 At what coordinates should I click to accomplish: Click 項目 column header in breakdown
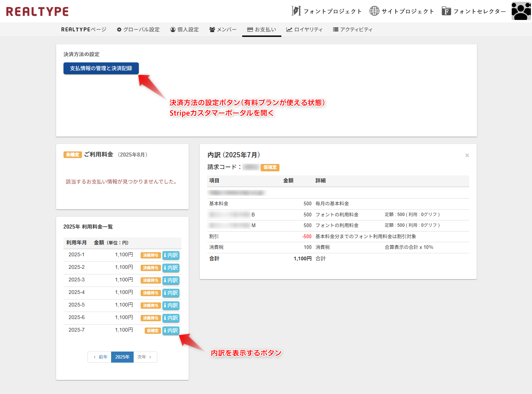tap(214, 181)
